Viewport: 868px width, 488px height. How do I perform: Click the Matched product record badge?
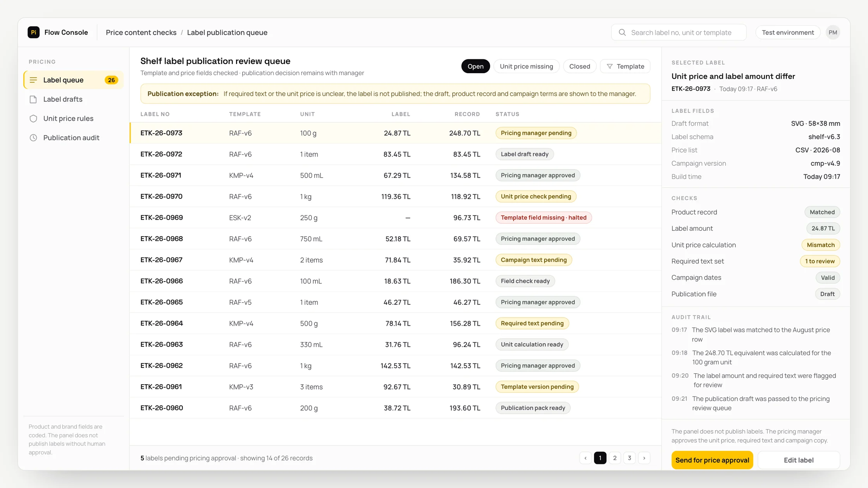click(x=822, y=212)
